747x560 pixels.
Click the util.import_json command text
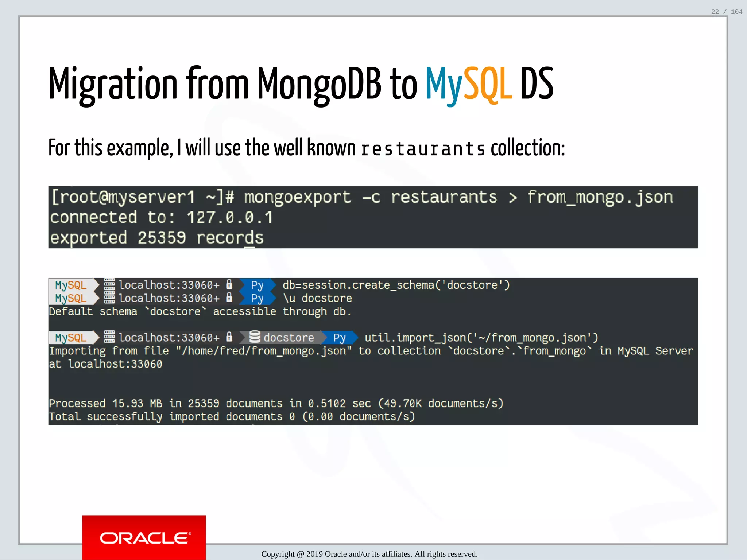tap(481, 338)
